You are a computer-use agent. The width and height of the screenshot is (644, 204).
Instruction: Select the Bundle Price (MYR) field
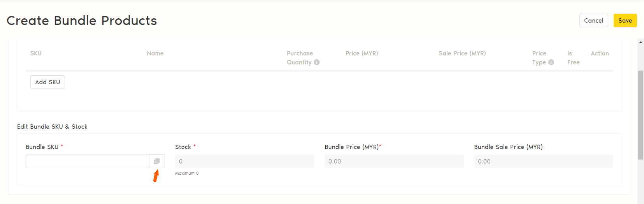(x=394, y=161)
